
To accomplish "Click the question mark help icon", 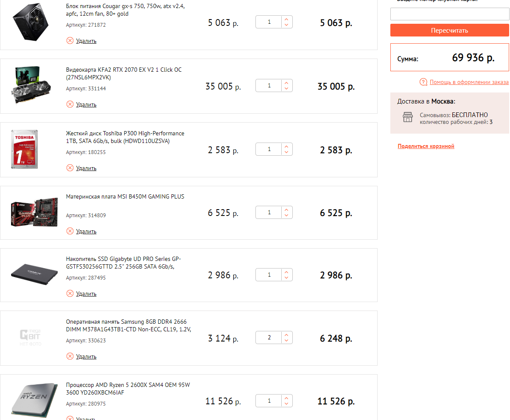I will [423, 82].
